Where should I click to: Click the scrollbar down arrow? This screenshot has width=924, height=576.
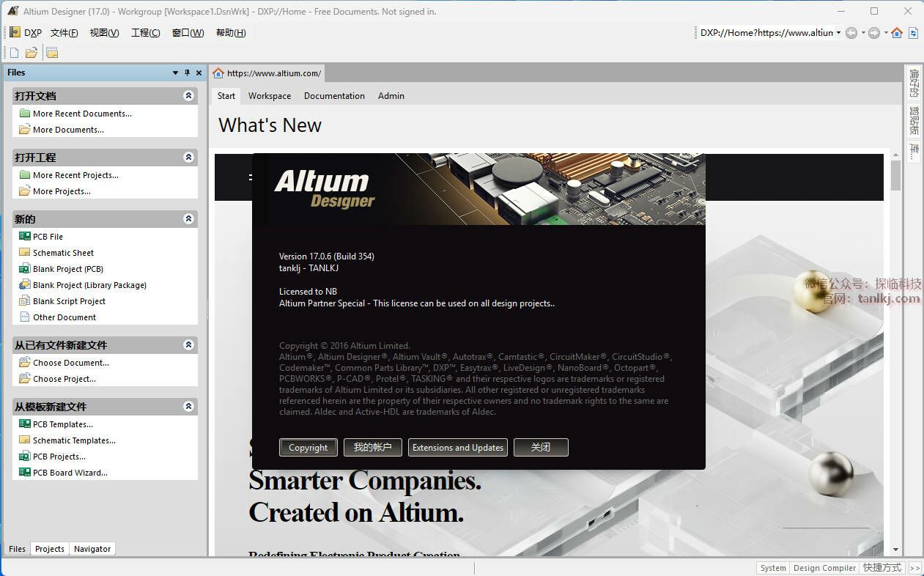pyautogui.click(x=895, y=550)
